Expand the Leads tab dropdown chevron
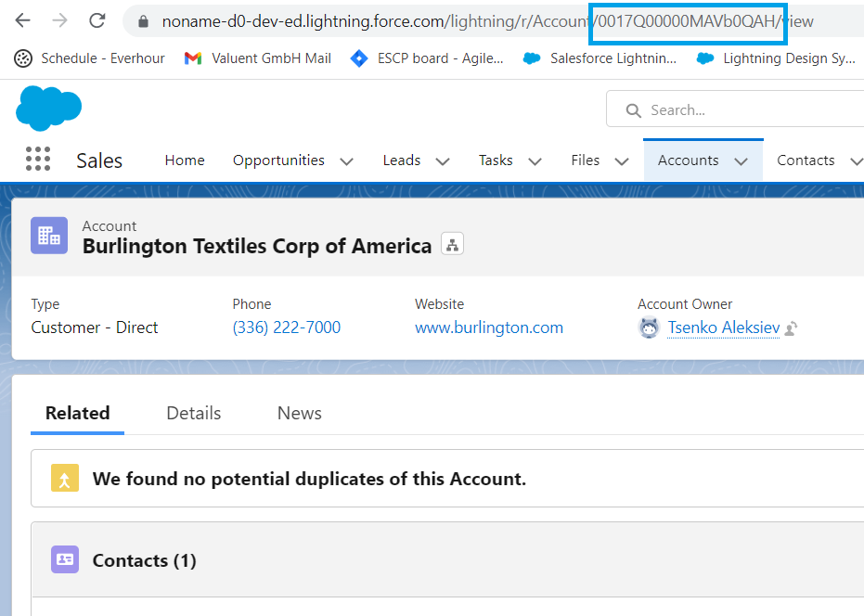The width and height of the screenshot is (864, 616). [x=443, y=161]
